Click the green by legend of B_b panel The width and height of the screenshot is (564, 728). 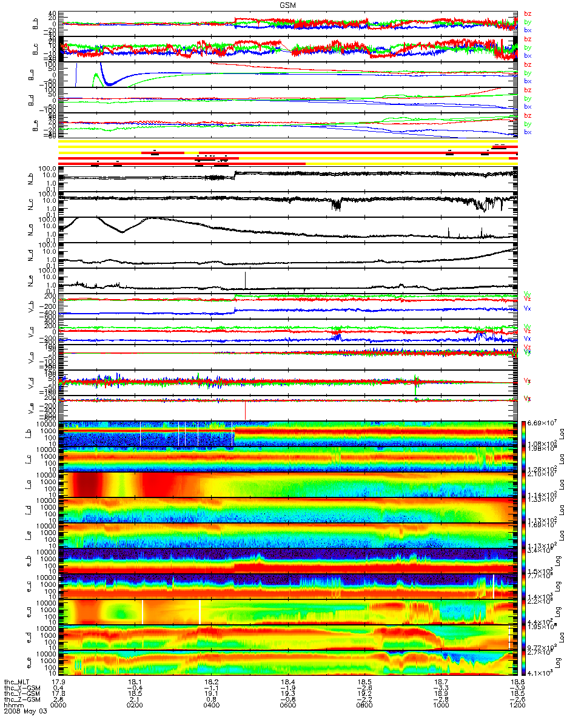[x=528, y=22]
